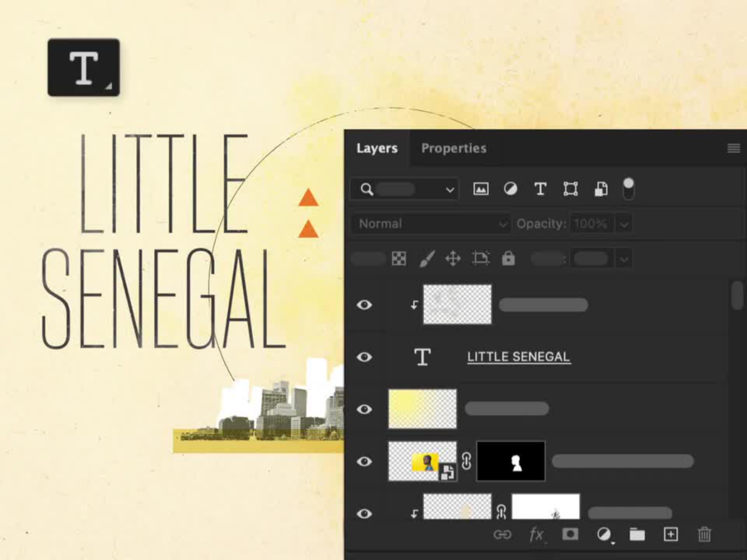Filter layers by pixel layer icon
This screenshot has width=747, height=560.
[481, 189]
